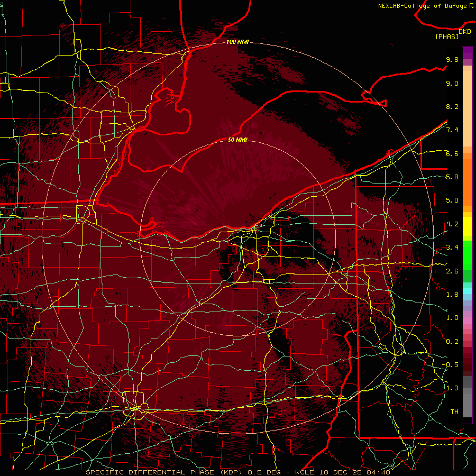Screen dimensions: 476x476
Task: Click the 9.8 legend value
Action: 452,59
